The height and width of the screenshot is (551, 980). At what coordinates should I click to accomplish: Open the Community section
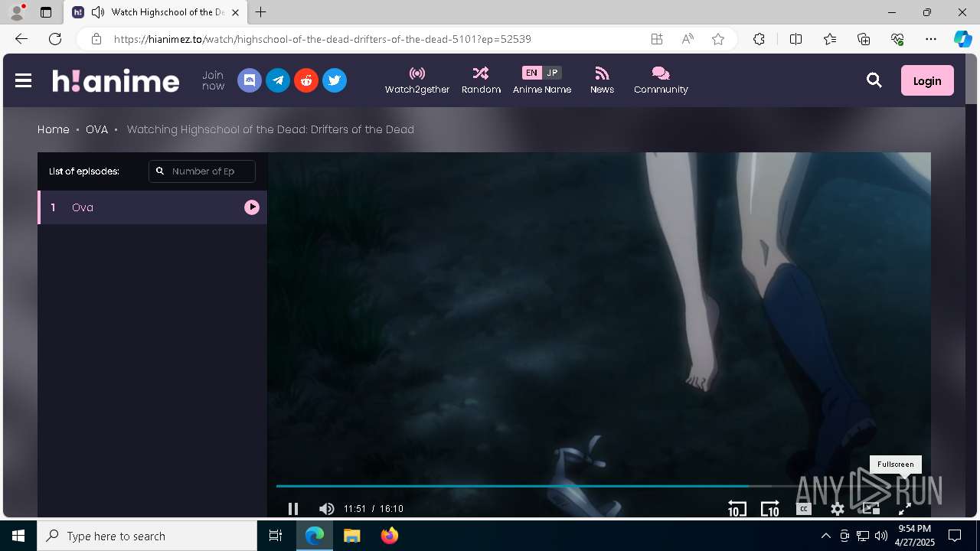pos(661,80)
